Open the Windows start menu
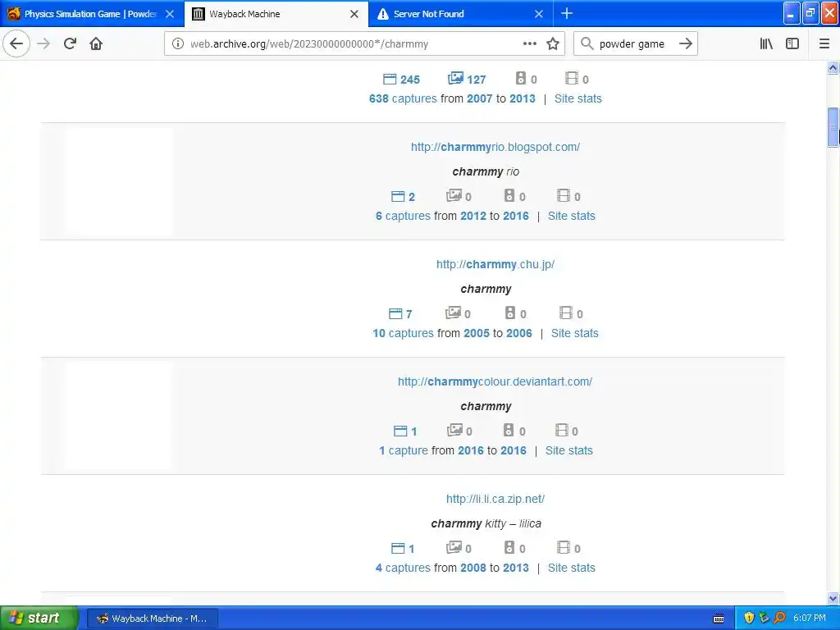The width and height of the screenshot is (840, 630). pos(39,619)
